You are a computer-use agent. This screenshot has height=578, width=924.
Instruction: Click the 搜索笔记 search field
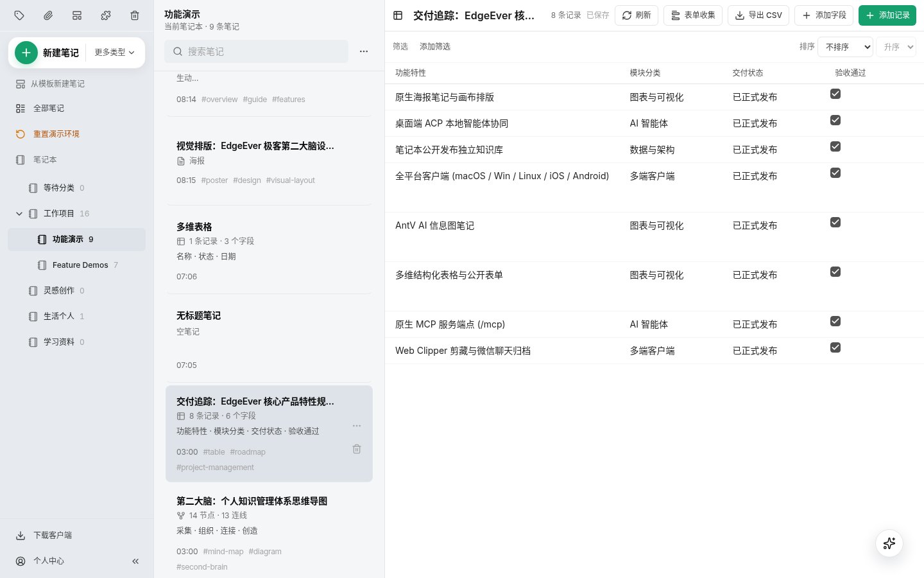point(257,51)
